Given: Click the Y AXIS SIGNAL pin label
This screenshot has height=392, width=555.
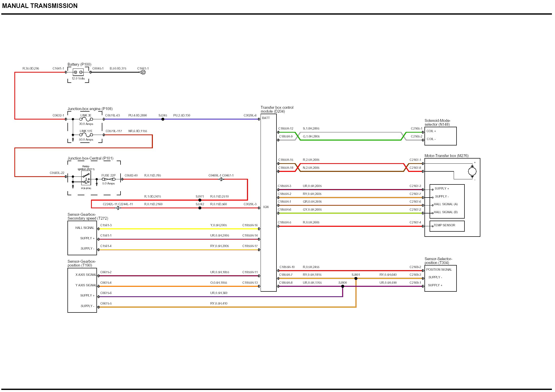Looking at the screenshot, I should (86, 285).
